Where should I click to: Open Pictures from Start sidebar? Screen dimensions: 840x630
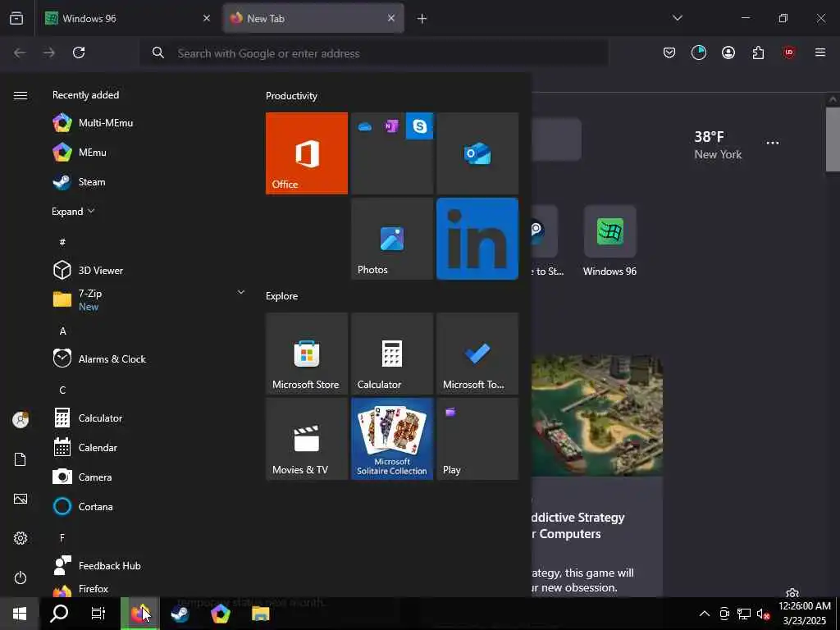pyautogui.click(x=21, y=499)
